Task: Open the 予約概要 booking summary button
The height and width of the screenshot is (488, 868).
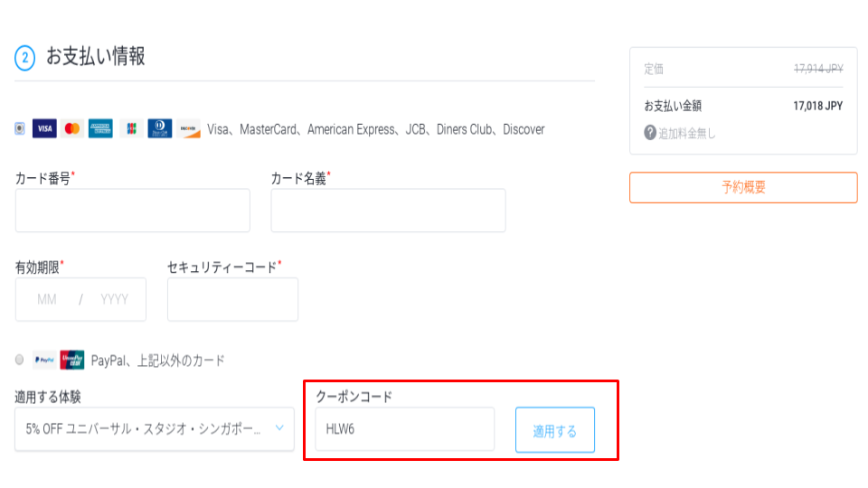Action: pos(743,188)
